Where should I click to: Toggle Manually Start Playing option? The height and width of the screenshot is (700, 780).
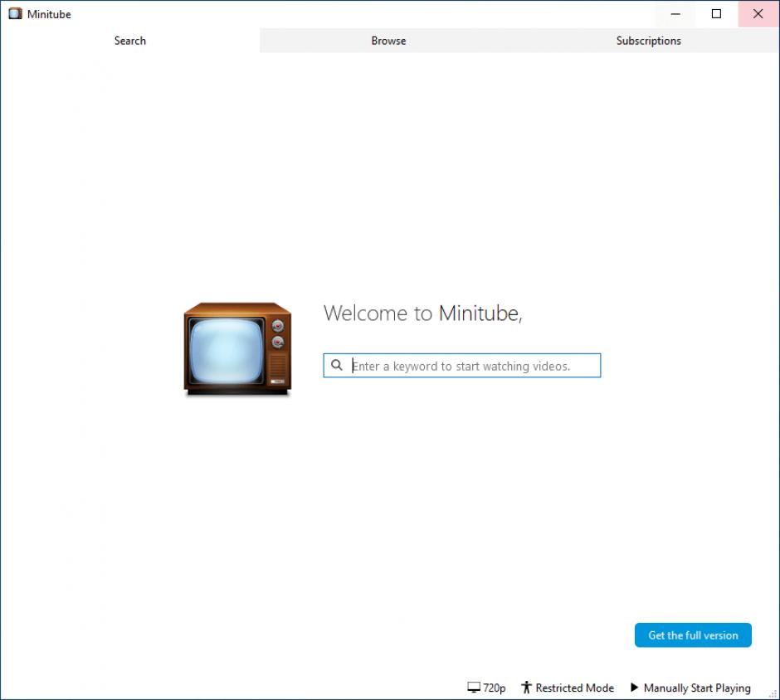point(690,688)
